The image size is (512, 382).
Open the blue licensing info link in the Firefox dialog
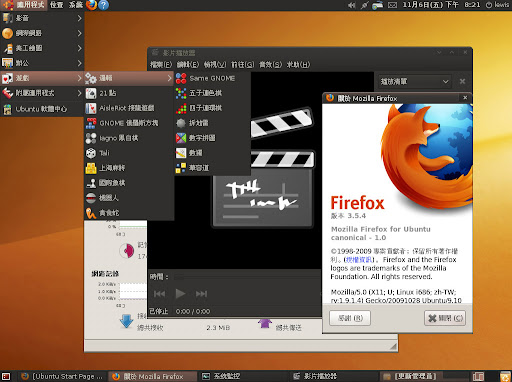(x=359, y=260)
